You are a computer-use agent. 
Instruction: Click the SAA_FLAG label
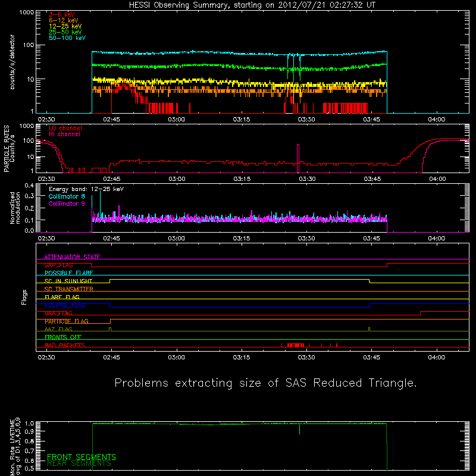[x=58, y=314]
